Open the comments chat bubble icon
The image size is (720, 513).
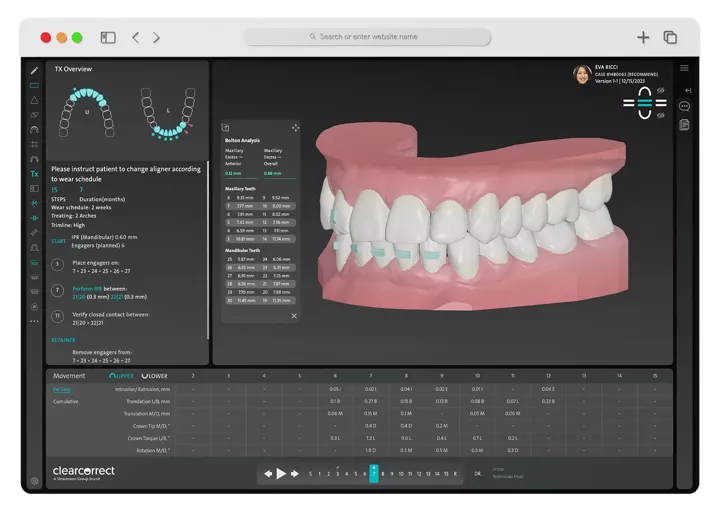coord(684,107)
